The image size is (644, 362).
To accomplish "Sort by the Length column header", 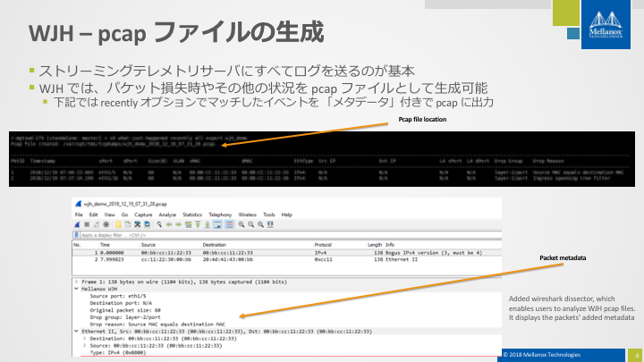I will (375, 245).
